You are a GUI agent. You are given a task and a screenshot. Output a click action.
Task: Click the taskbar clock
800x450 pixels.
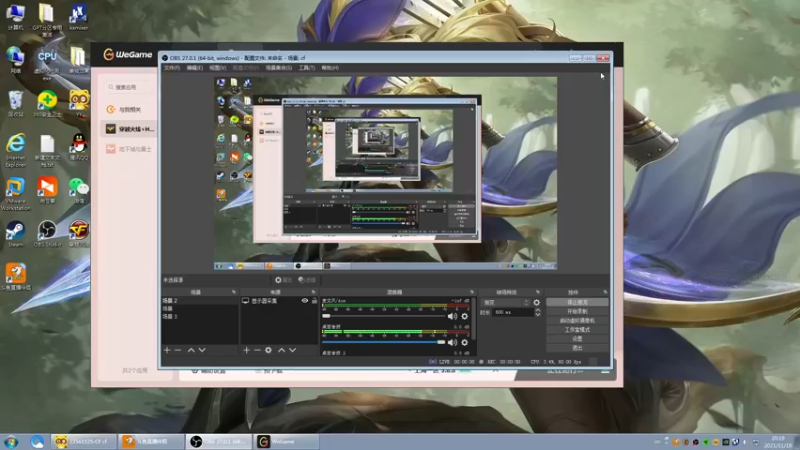(x=779, y=442)
